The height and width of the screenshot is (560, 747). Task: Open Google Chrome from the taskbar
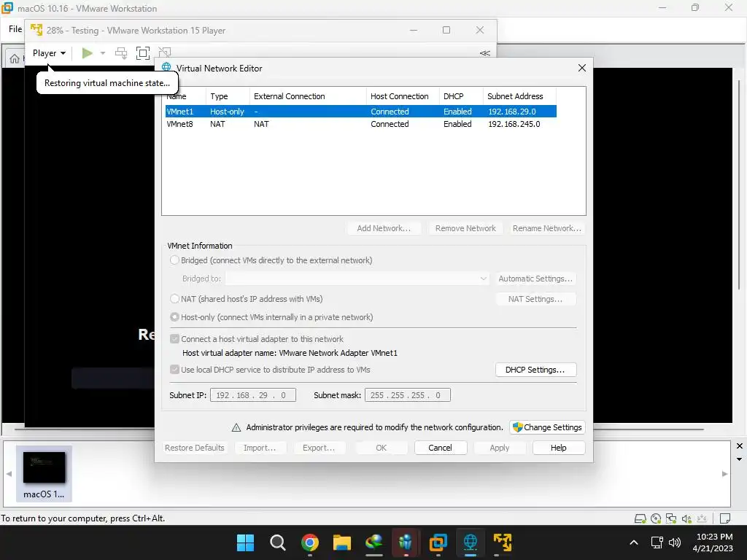[x=309, y=542]
